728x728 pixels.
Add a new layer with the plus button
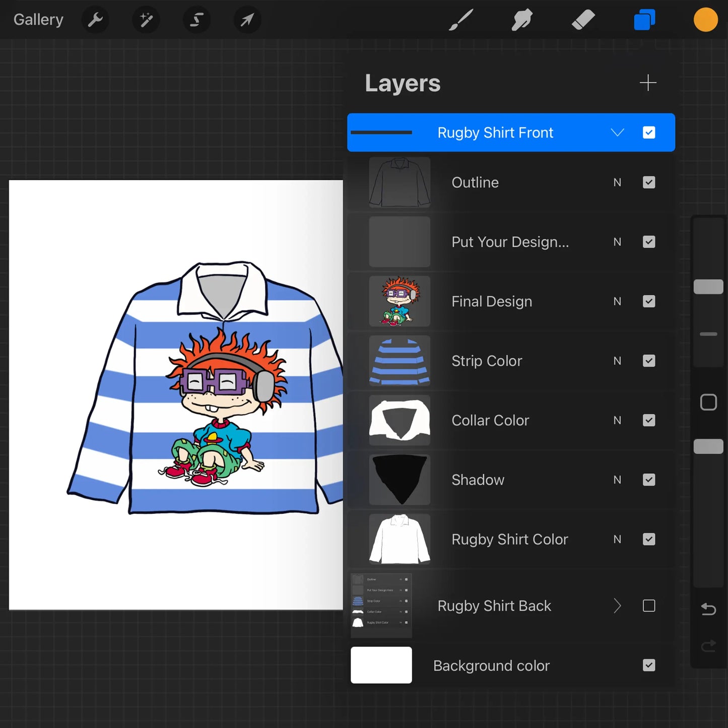[648, 83]
